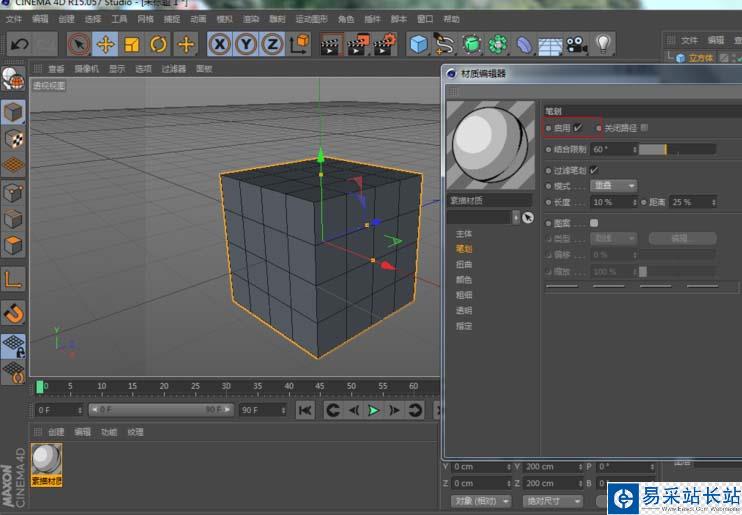Click the cube primitive object icon
742x515 pixels.
pyautogui.click(x=419, y=44)
